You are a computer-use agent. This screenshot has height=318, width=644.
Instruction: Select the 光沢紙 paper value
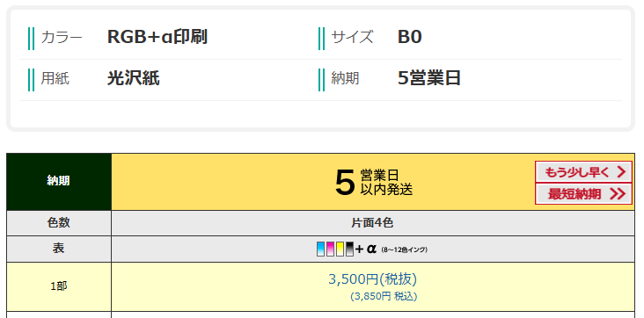pyautogui.click(x=133, y=78)
